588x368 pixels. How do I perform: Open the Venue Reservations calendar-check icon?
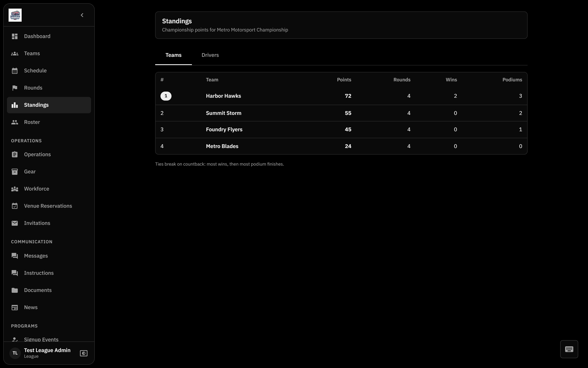tap(14, 206)
